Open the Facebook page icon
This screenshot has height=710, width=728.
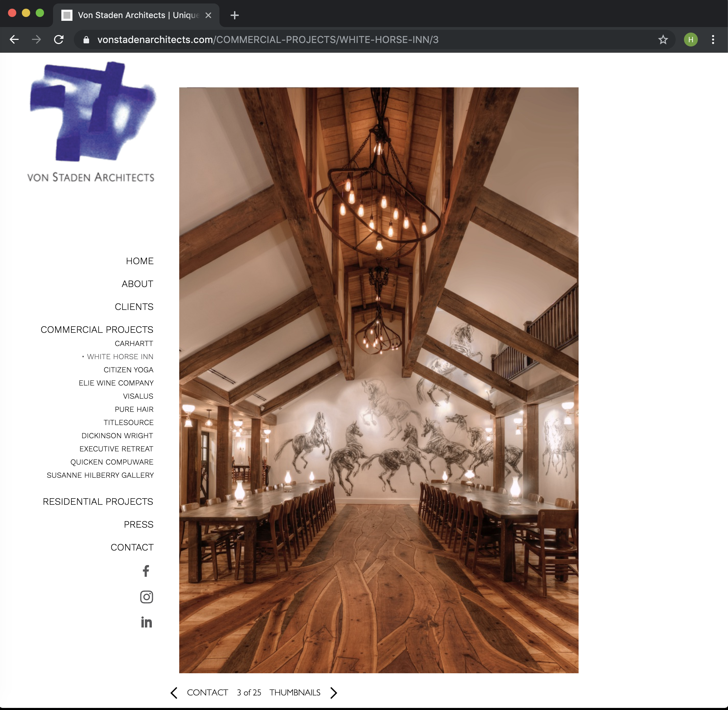tap(147, 571)
